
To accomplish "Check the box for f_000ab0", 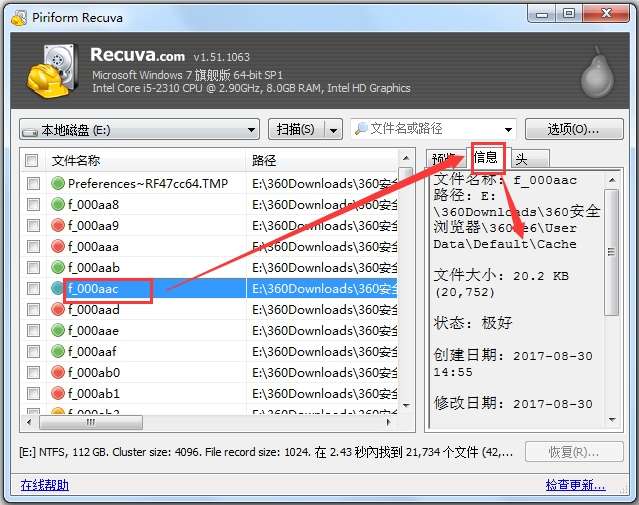I will 33,373.
